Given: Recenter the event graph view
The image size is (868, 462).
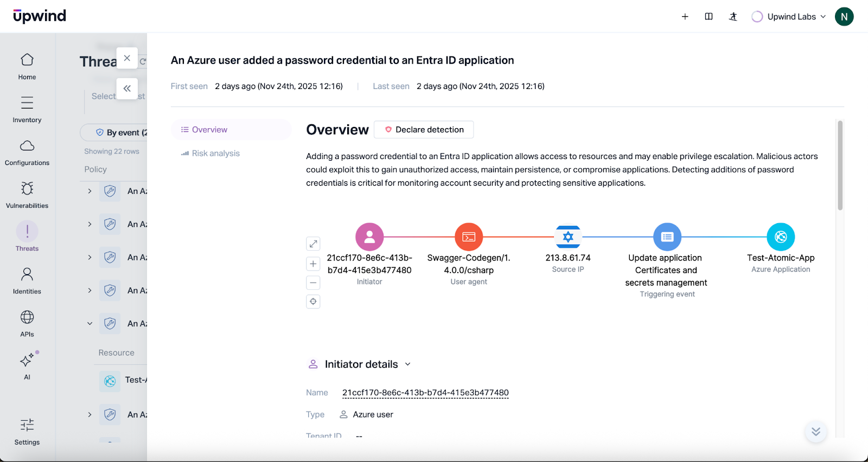Looking at the screenshot, I should pos(313,301).
